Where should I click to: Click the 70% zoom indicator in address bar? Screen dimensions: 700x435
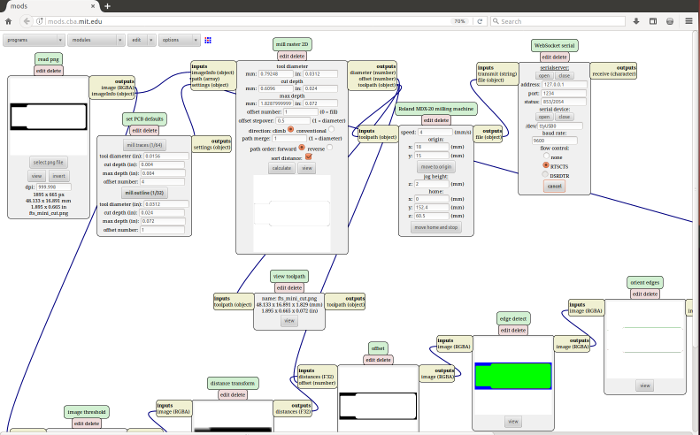tap(459, 21)
